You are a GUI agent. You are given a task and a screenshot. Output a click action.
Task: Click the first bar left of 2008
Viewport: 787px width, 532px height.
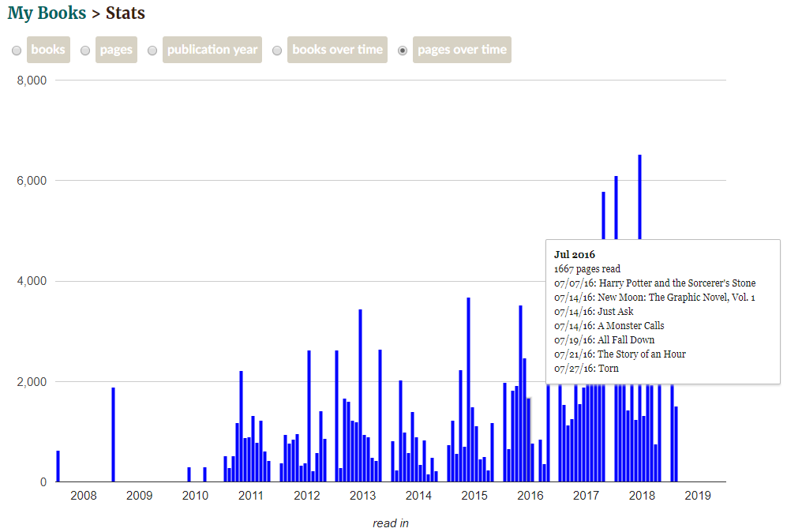click(x=58, y=466)
